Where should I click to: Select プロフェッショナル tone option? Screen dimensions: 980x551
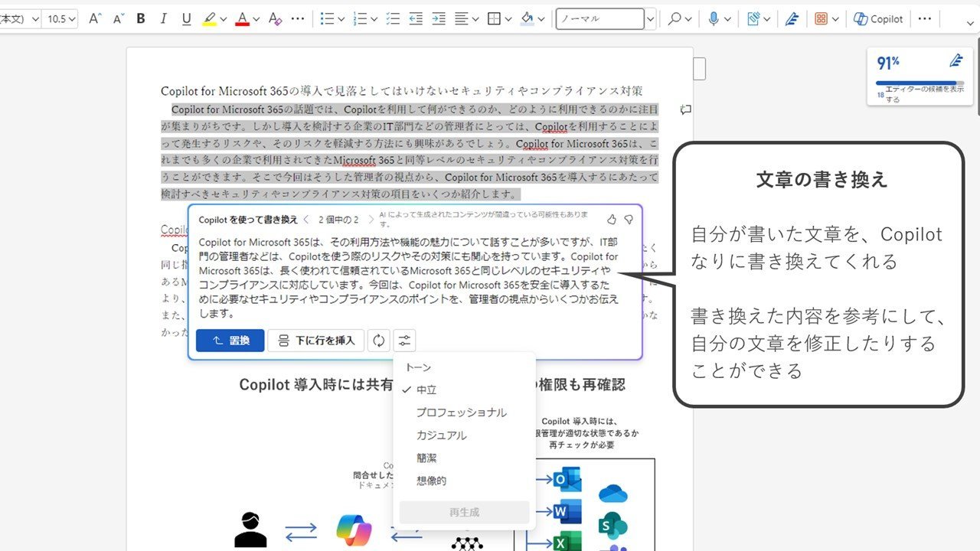click(x=463, y=412)
